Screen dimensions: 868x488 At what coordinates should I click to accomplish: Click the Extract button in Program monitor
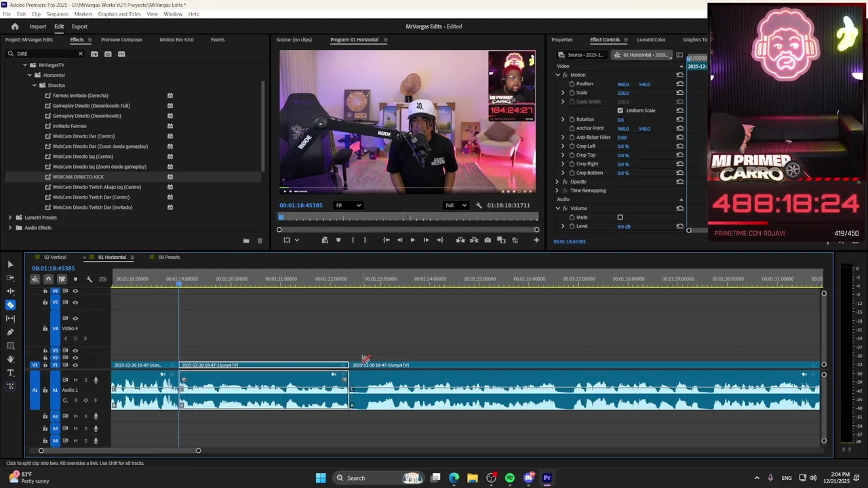point(474,240)
